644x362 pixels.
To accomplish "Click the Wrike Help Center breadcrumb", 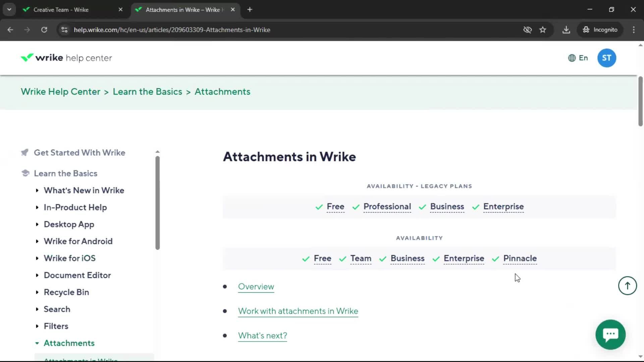I will [60, 92].
